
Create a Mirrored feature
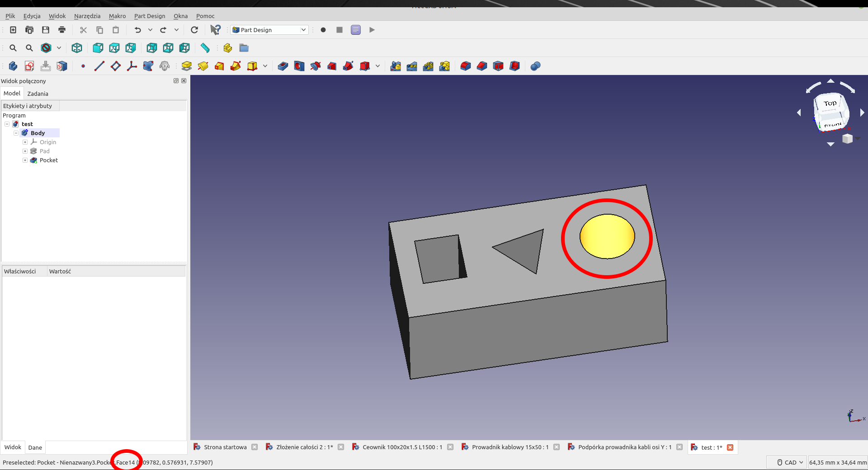396,66
